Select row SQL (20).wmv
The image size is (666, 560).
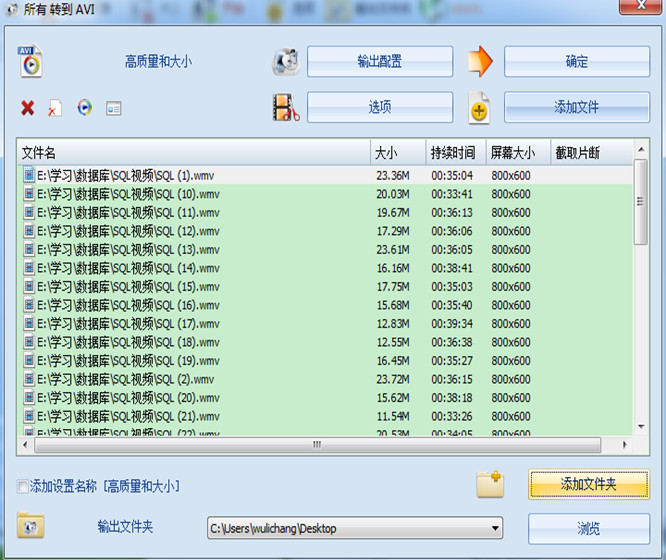(325, 398)
